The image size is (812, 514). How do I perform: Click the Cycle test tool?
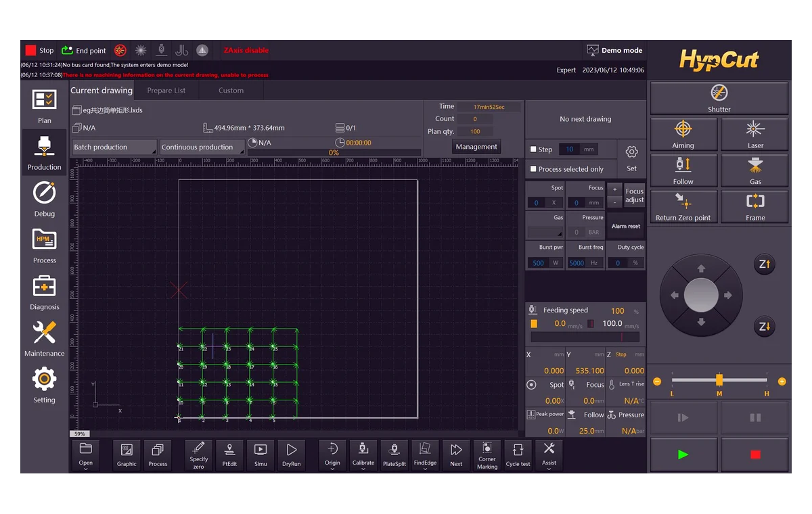(x=518, y=455)
